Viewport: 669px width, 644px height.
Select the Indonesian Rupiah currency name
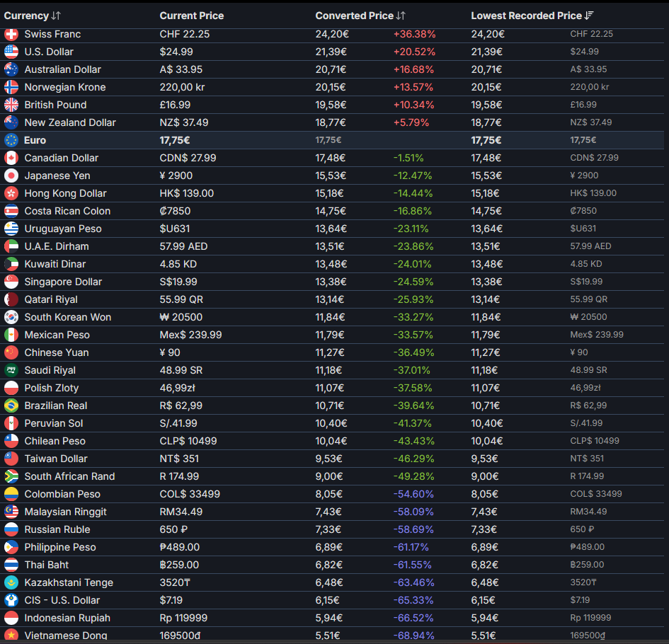point(67,618)
